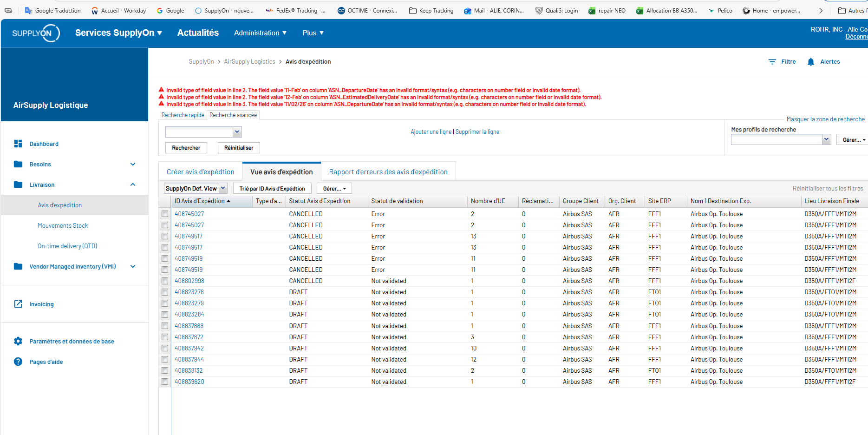
Task: Open the Administration menu
Action: tap(260, 33)
